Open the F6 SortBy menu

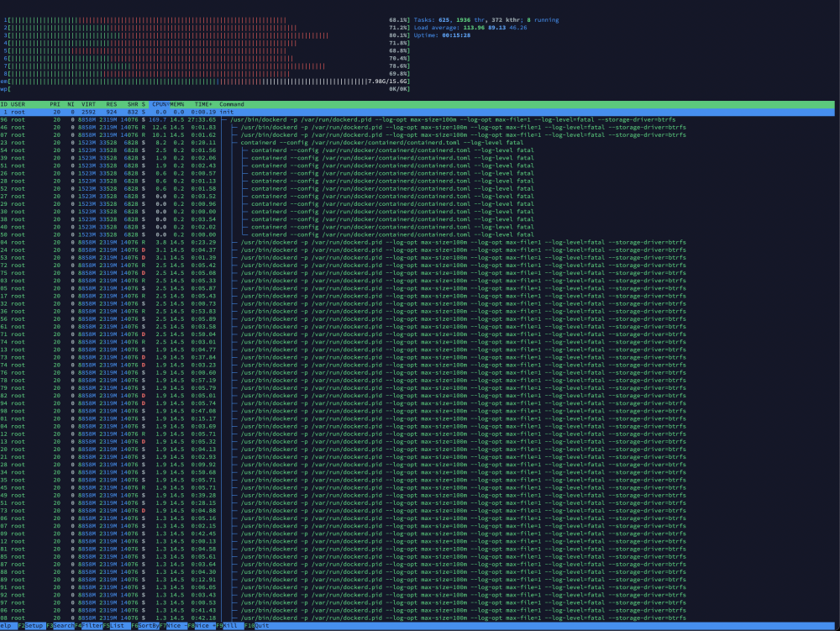coord(145,626)
